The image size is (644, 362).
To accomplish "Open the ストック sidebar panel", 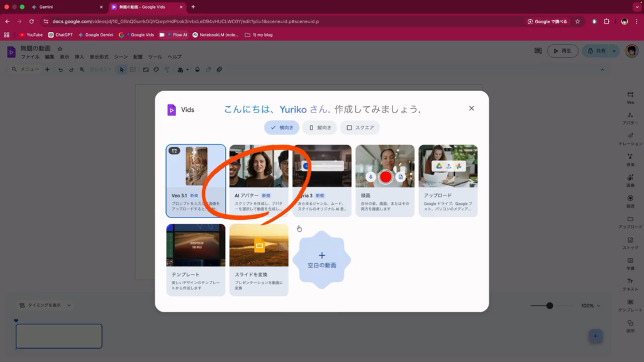I will pos(630,242).
